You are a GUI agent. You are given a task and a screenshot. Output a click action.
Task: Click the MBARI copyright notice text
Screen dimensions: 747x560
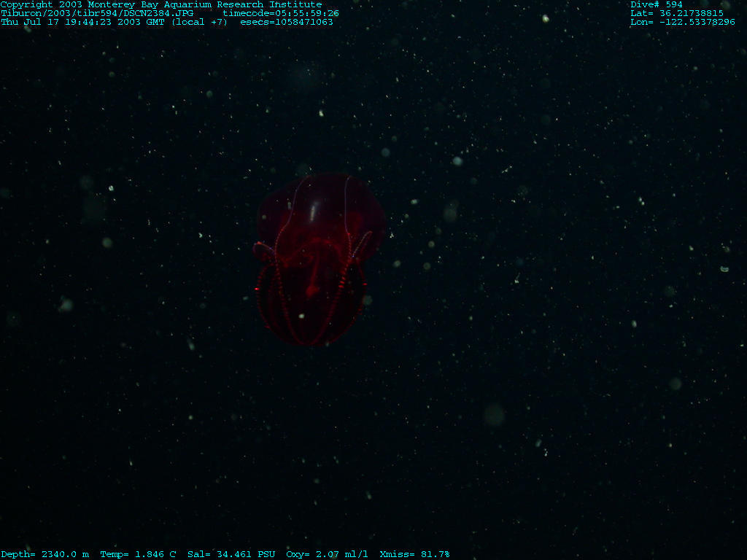pos(160,4)
